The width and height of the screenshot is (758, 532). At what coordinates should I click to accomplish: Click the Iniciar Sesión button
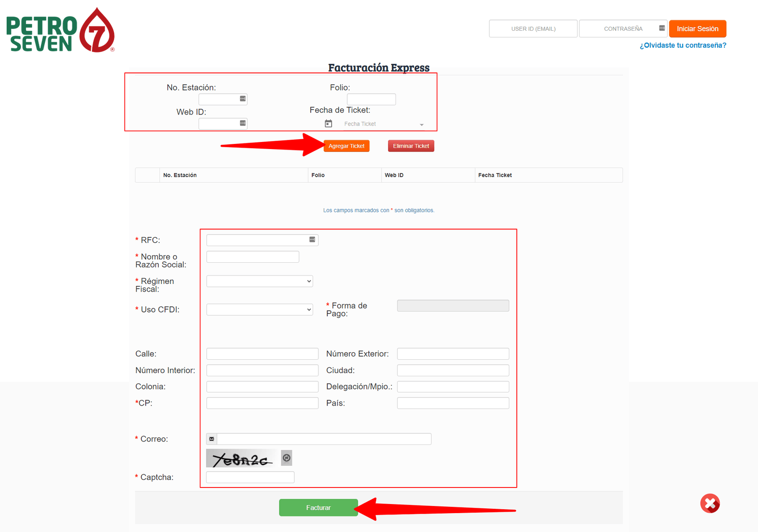(697, 28)
